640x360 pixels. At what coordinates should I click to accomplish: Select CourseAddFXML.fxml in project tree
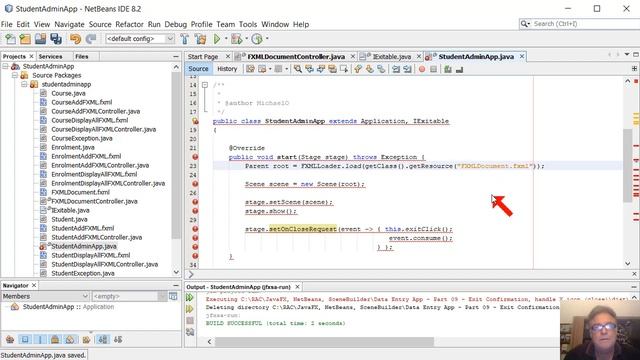click(x=81, y=102)
